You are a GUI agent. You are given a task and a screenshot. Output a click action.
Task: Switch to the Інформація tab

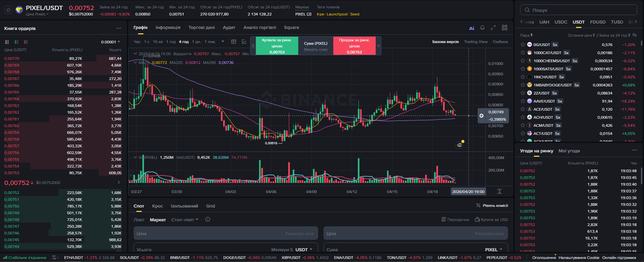(x=168, y=28)
